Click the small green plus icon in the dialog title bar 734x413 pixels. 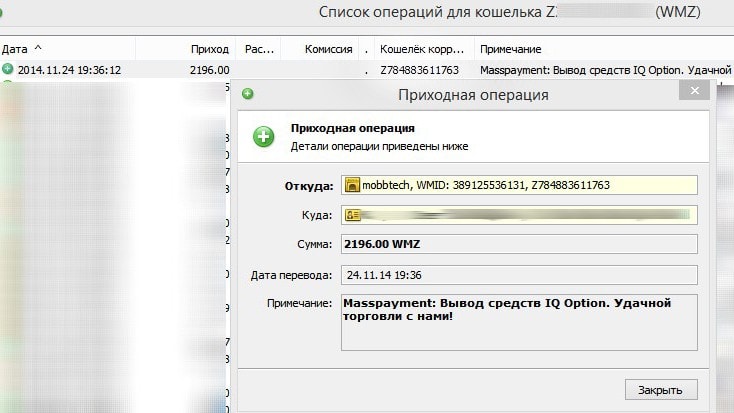248,94
